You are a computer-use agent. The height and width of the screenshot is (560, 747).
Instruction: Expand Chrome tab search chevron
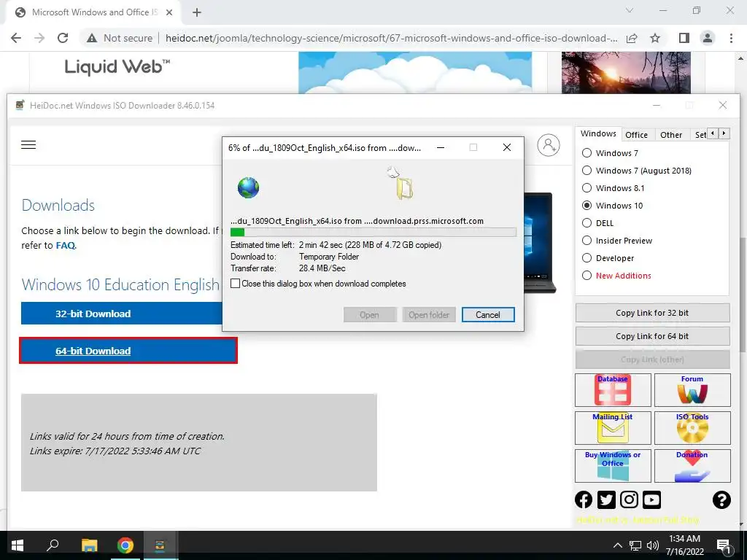tap(630, 10)
